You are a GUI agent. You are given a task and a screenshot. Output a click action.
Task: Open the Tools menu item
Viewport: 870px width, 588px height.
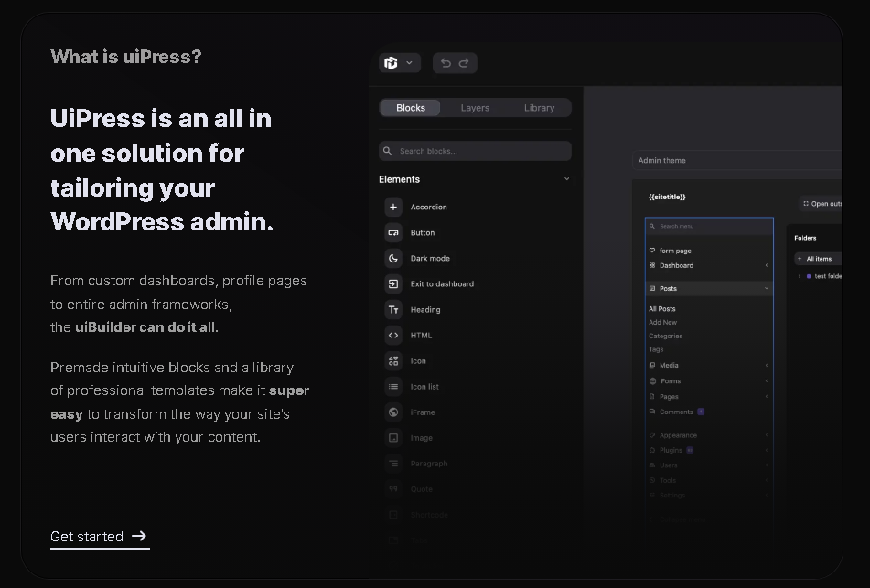click(x=668, y=480)
